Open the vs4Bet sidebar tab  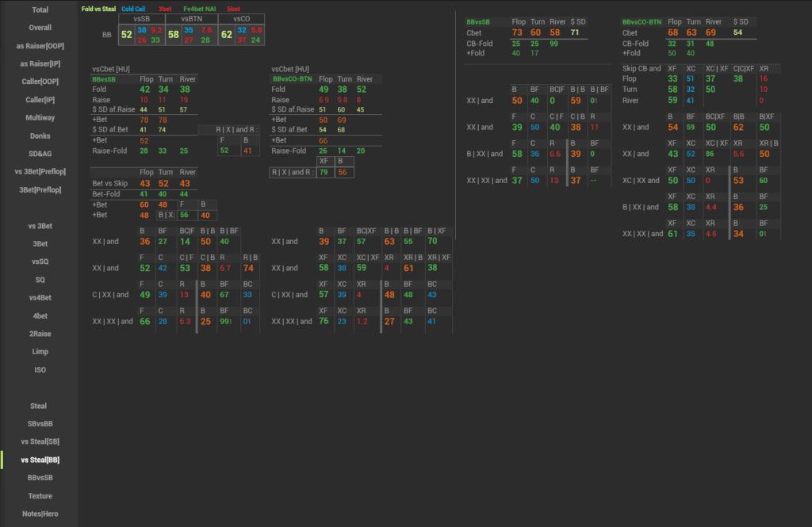click(40, 298)
